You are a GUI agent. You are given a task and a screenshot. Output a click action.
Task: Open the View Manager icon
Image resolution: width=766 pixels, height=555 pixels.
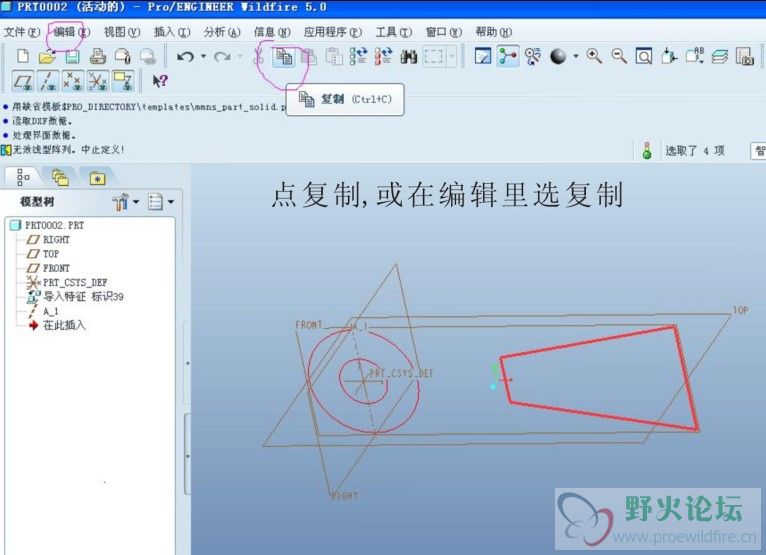point(745,57)
